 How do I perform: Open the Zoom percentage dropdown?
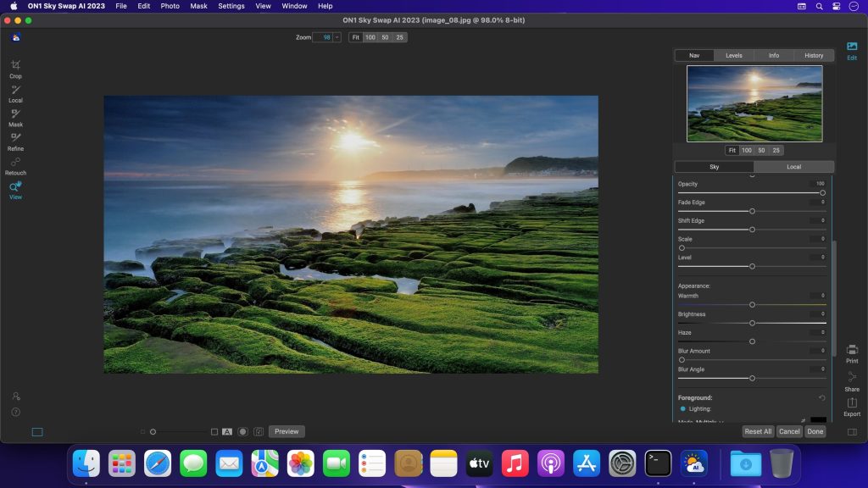point(337,36)
